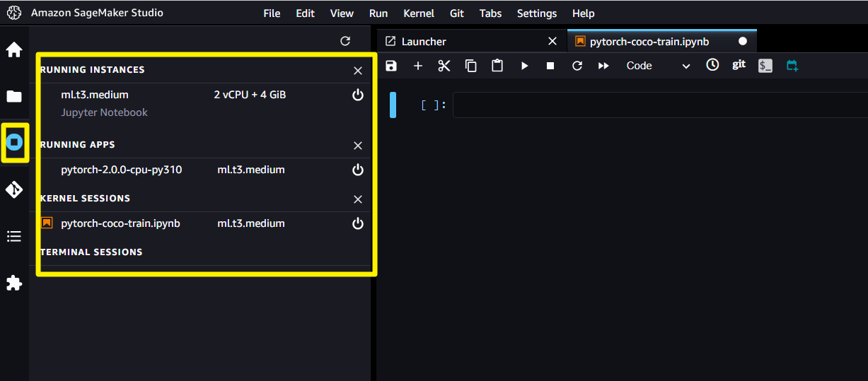Open the Git menu
Viewport: 868px width, 381px height.
click(457, 13)
